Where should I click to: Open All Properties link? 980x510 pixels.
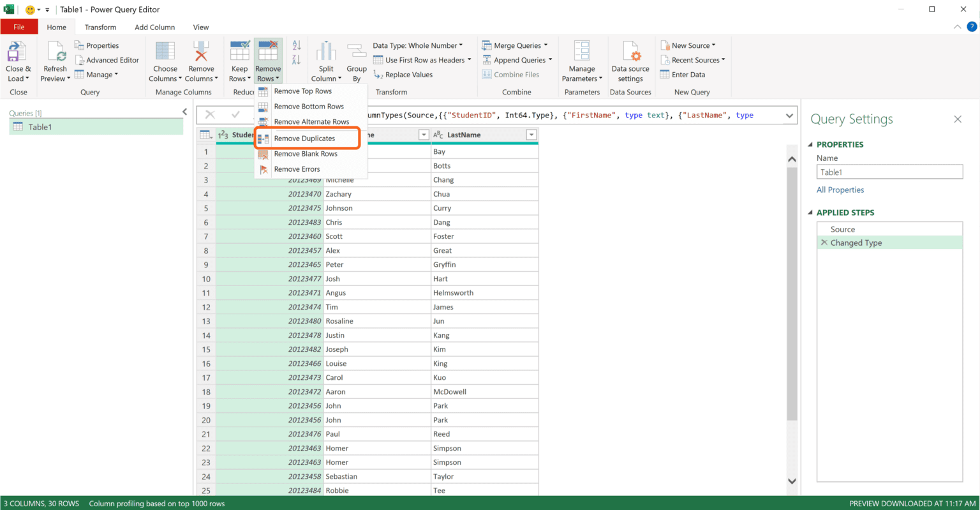(x=840, y=190)
